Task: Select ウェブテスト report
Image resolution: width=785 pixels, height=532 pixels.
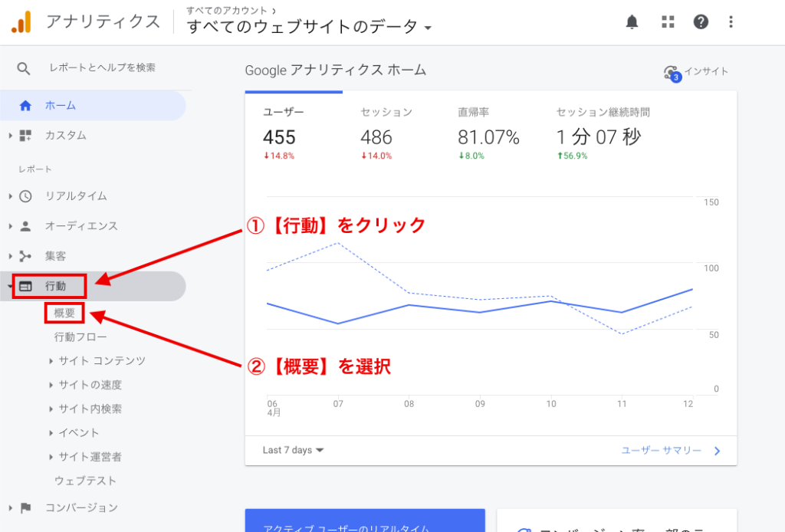Action: [x=85, y=481]
